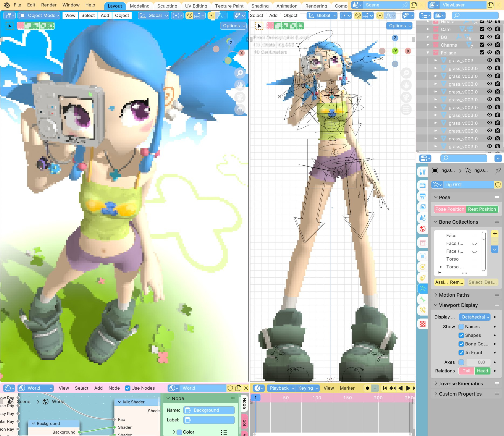Add a new bone collection with plus button
Viewport: 504px width, 436px height.
(495, 234)
